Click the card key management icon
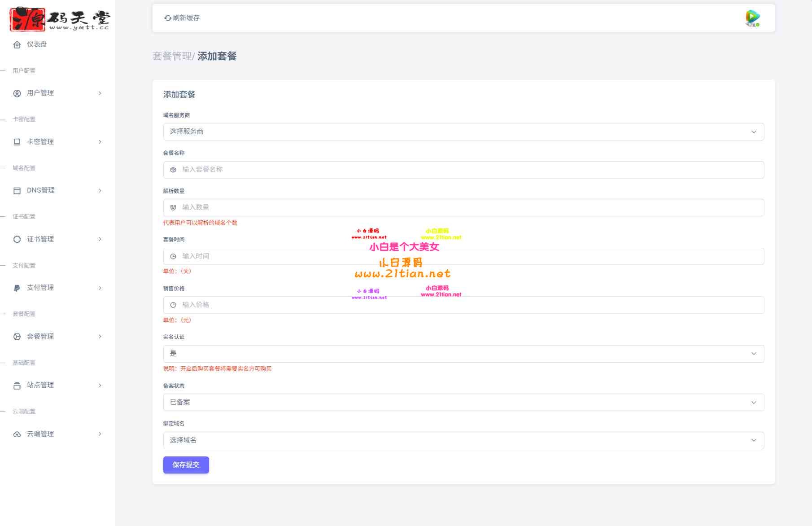 (x=17, y=142)
